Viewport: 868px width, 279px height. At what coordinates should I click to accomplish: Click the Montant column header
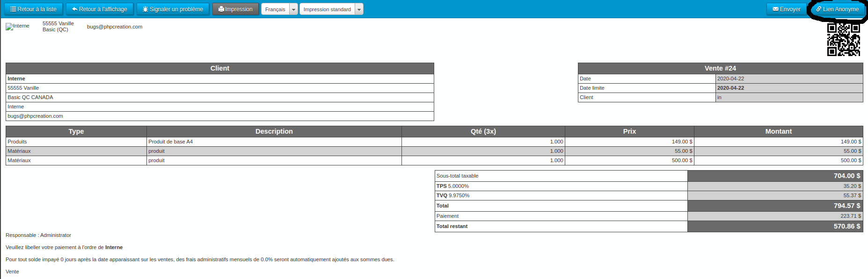point(778,131)
